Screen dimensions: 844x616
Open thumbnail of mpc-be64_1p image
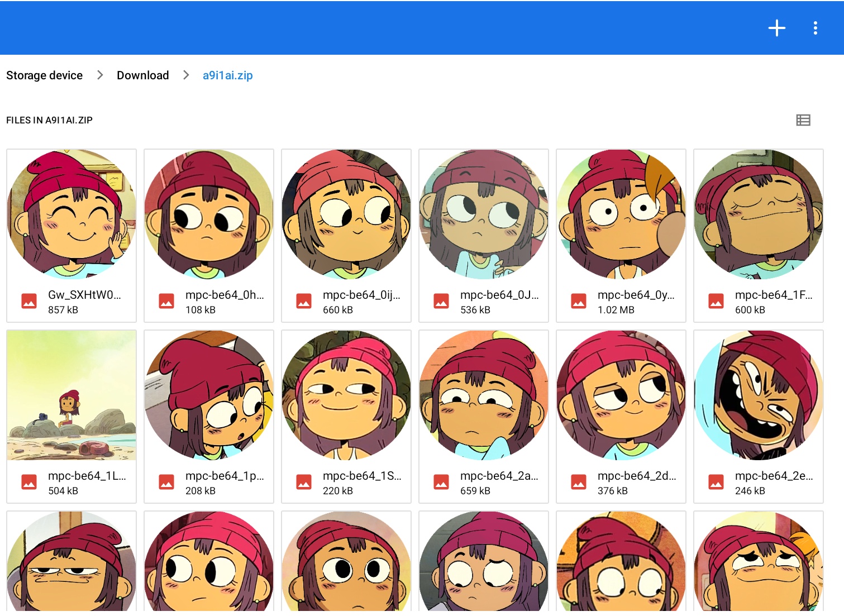(209, 395)
